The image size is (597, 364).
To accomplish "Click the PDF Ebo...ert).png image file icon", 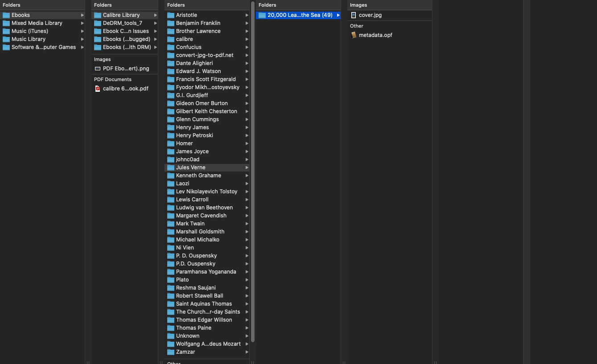I will pos(98,69).
